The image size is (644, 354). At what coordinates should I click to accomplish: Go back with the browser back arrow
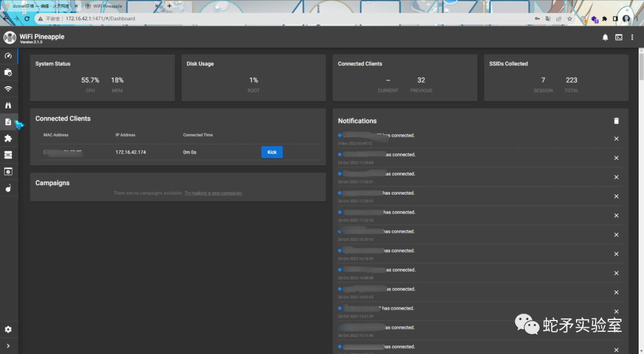click(x=5, y=19)
